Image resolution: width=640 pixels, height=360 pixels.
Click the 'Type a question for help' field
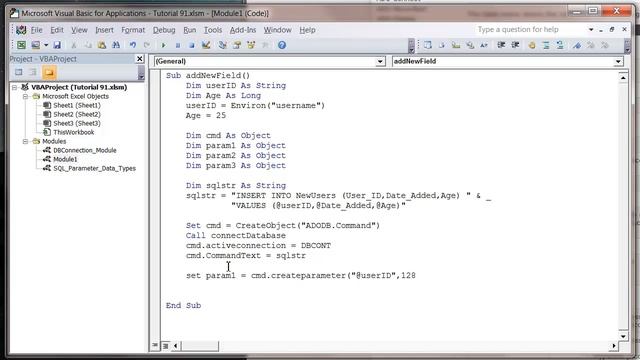coord(530,29)
